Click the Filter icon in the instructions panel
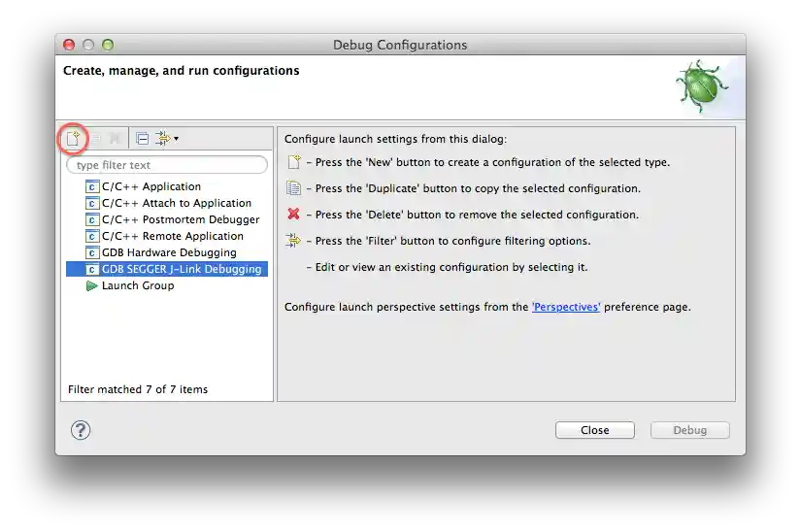801x532 pixels. (293, 240)
